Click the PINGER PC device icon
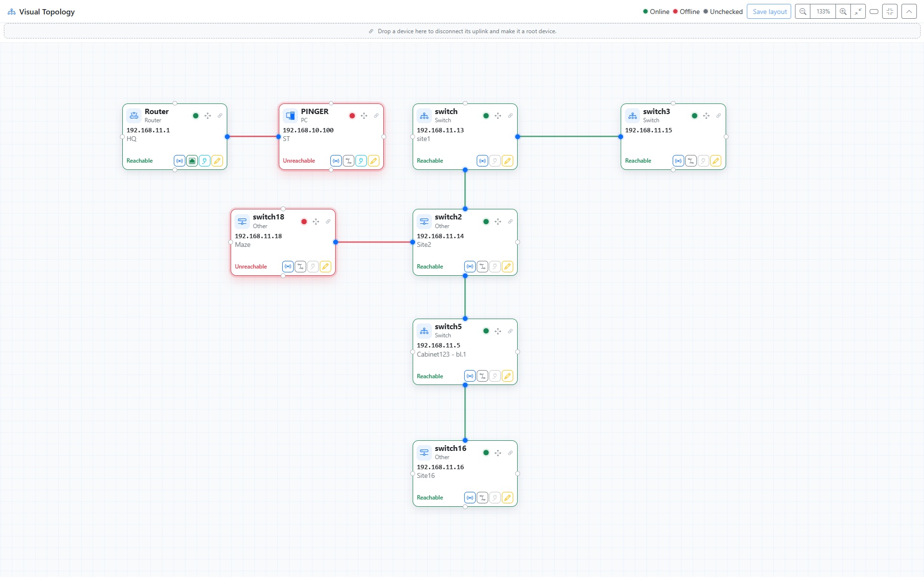The image size is (924, 577). pos(290,115)
